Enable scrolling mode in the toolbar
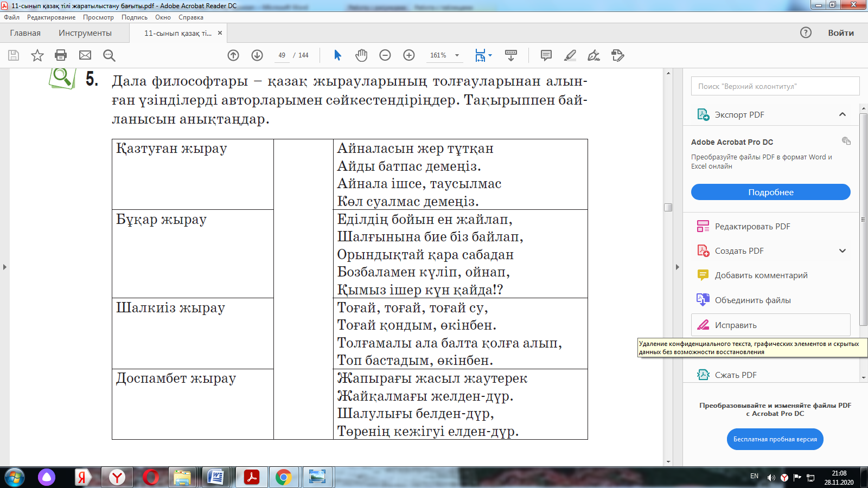The height and width of the screenshot is (488, 868). point(510,55)
